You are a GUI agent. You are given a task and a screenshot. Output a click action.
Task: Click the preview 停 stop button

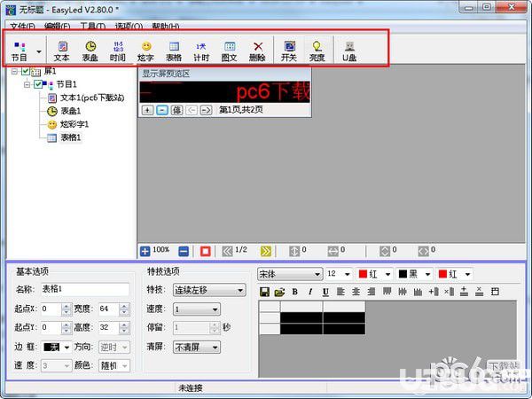click(176, 110)
